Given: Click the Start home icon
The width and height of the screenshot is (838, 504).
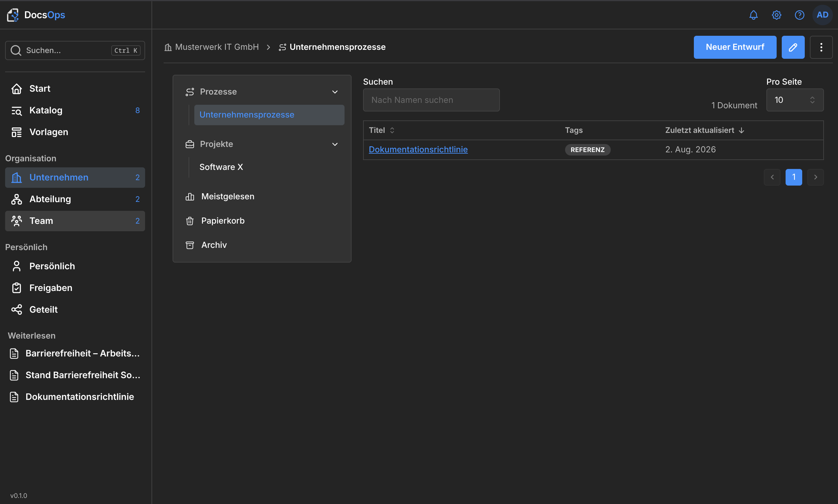Looking at the screenshot, I should tap(17, 89).
